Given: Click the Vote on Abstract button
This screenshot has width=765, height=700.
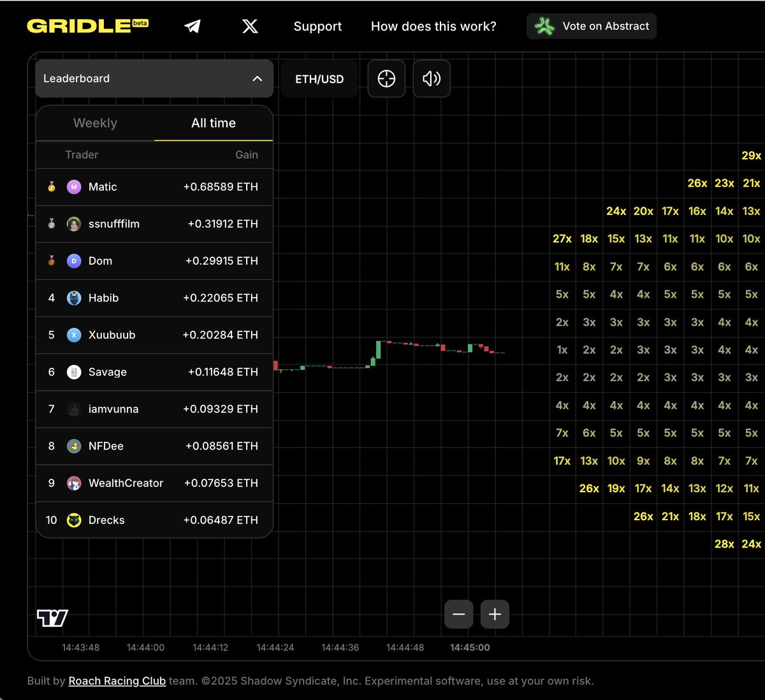Looking at the screenshot, I should 591,26.
